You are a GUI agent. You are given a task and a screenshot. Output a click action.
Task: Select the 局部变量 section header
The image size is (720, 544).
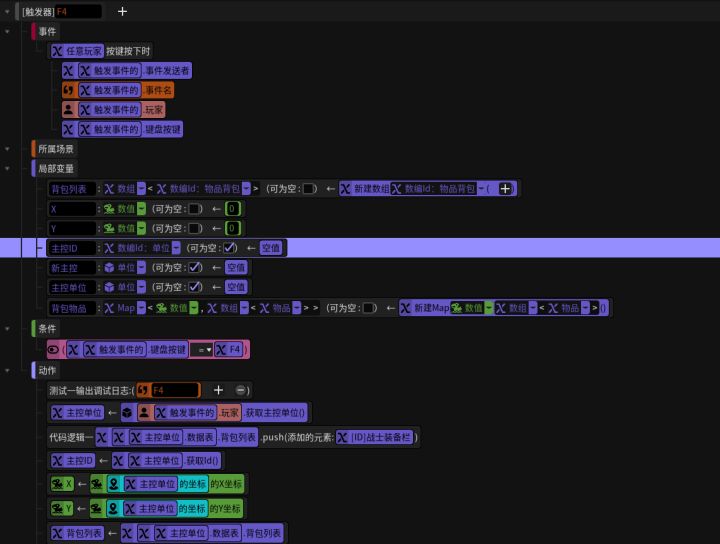[x=56, y=168]
